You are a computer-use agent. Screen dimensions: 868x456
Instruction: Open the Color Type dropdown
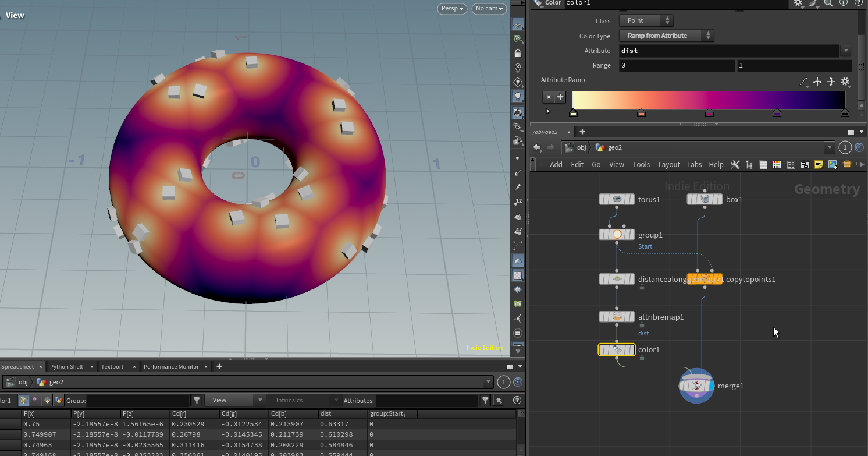tap(667, 36)
